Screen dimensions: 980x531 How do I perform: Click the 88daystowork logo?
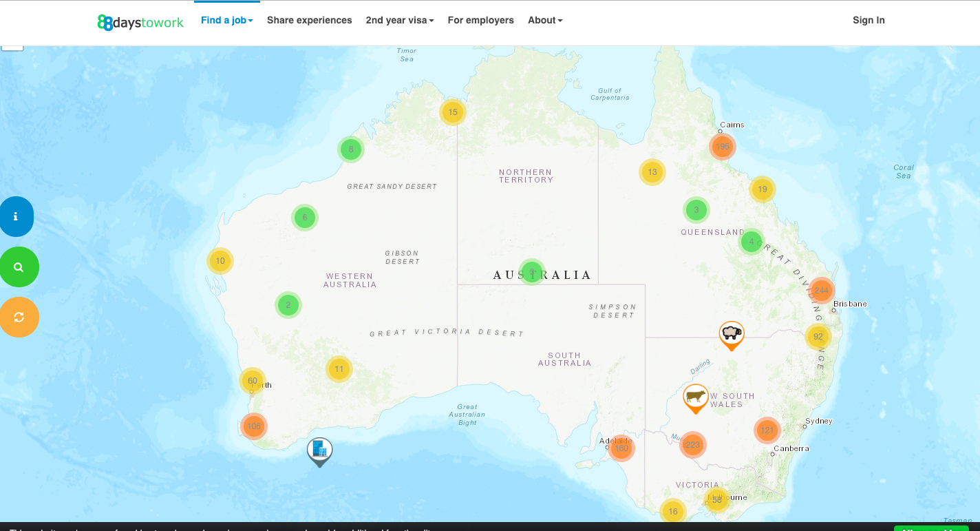point(140,23)
